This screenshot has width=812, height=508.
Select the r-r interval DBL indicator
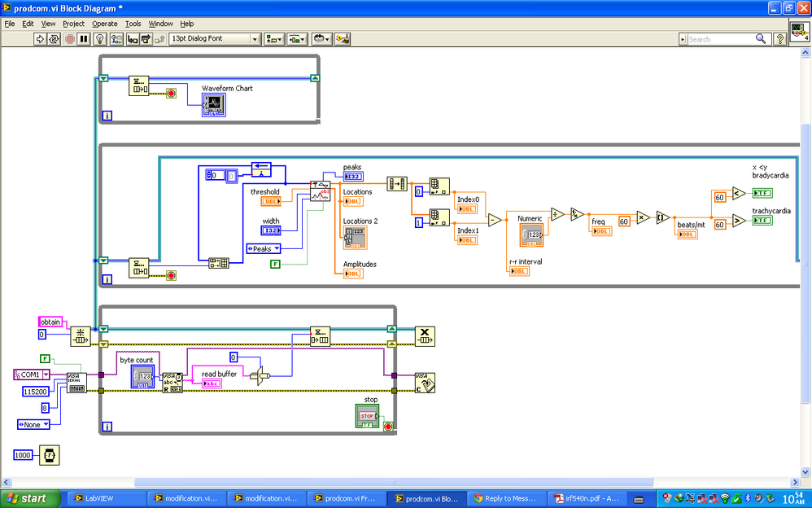519,271
